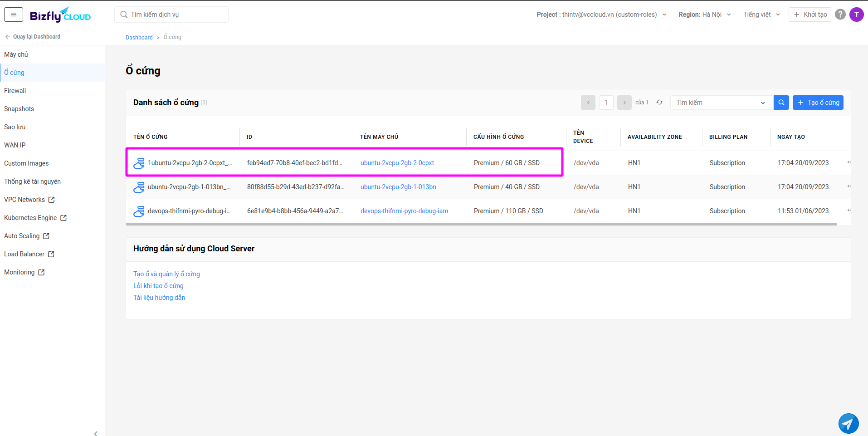Click the refresh list icon

pos(659,103)
